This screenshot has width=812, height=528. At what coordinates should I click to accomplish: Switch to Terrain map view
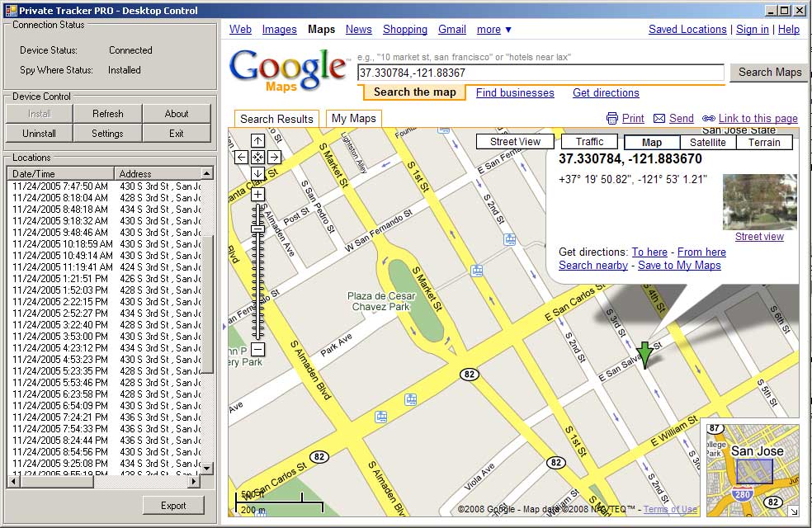764,143
